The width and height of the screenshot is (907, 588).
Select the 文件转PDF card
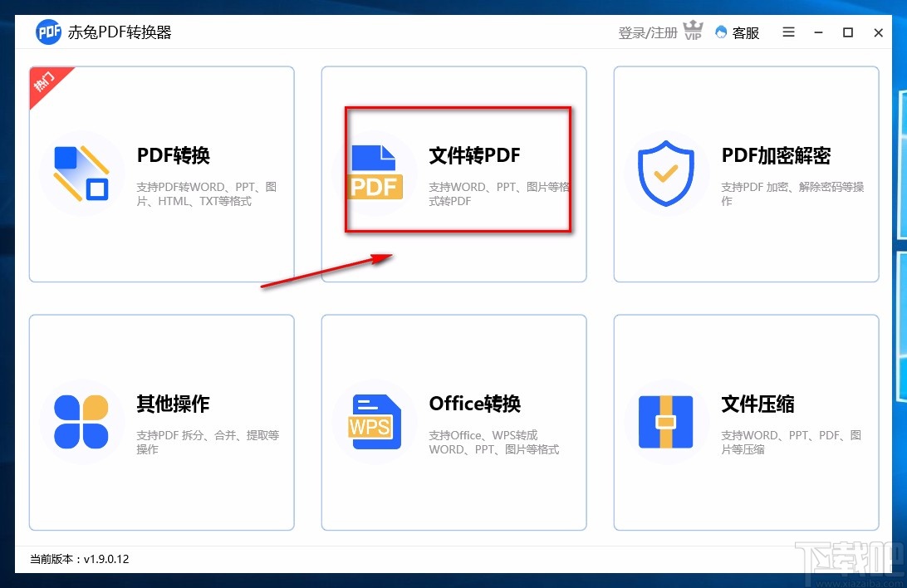point(453,174)
